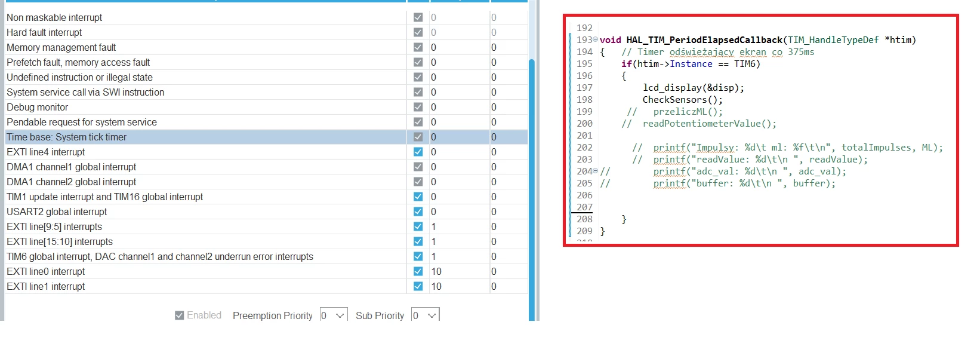Click the commented przeliczML(); line
This screenshot has width=980, height=337.
[x=674, y=112]
